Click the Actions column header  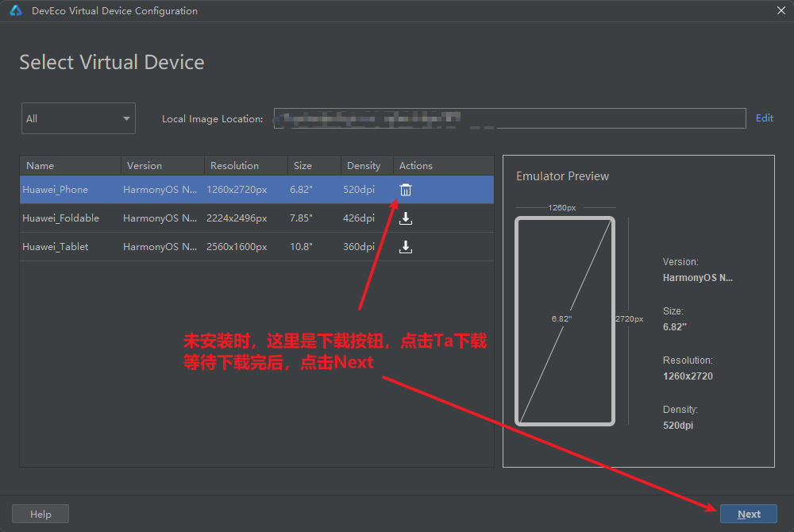(442, 166)
